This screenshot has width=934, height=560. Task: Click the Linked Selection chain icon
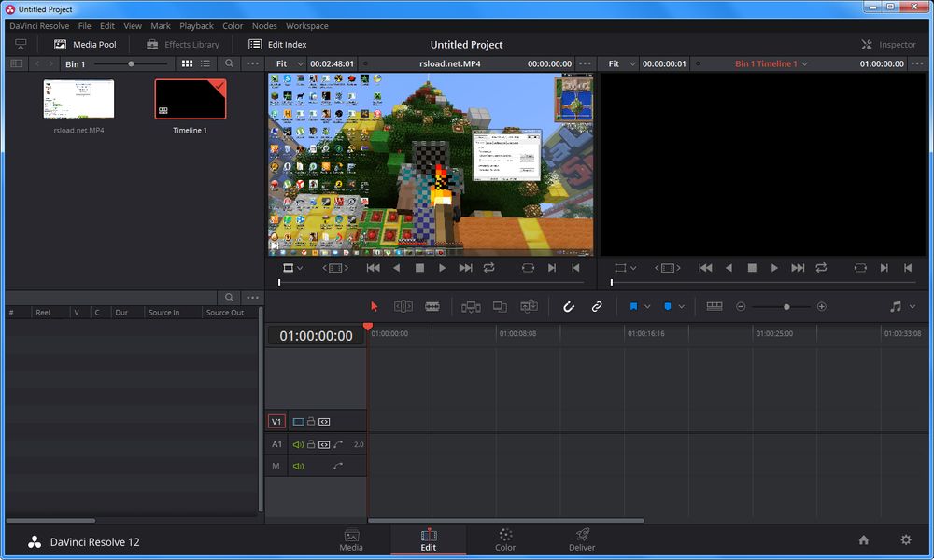click(x=598, y=306)
